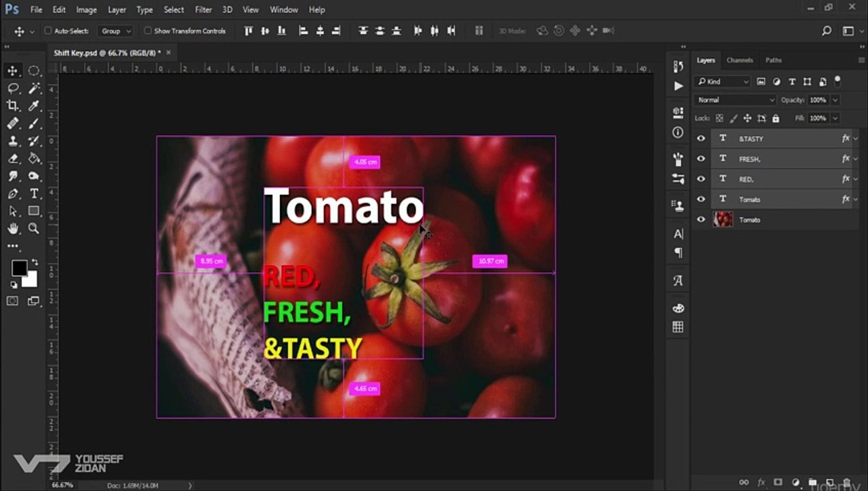Select the Hand tool

[12, 228]
